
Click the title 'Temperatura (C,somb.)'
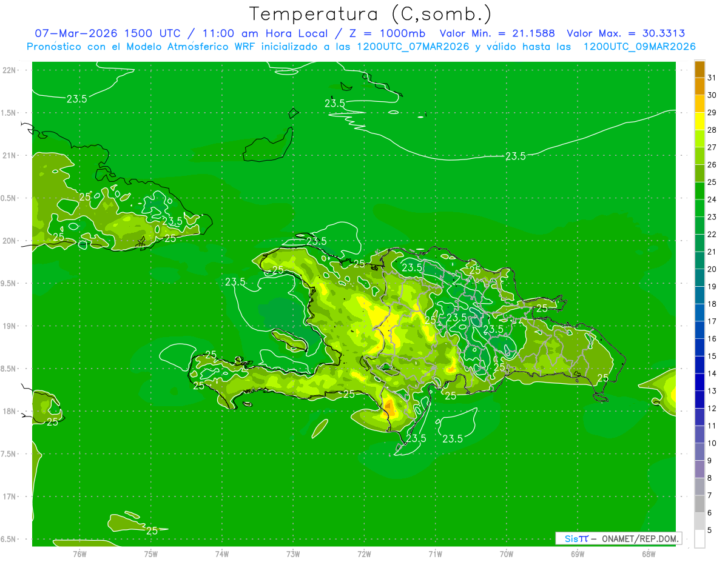pos(371,13)
